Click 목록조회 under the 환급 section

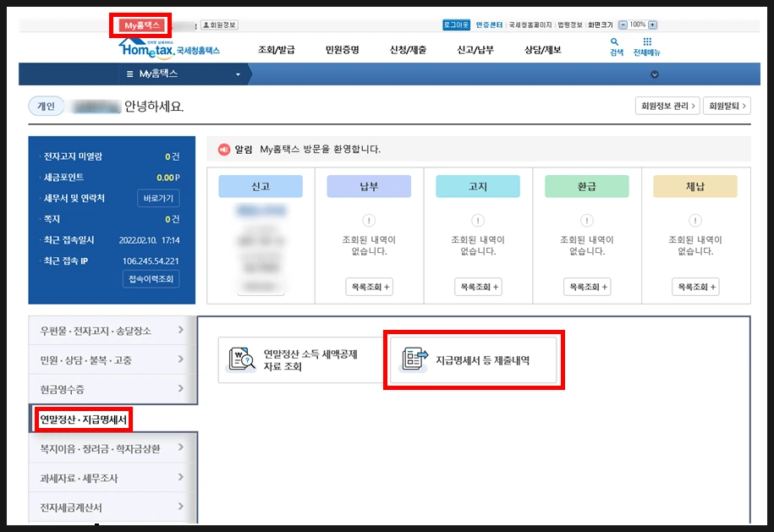tap(587, 287)
